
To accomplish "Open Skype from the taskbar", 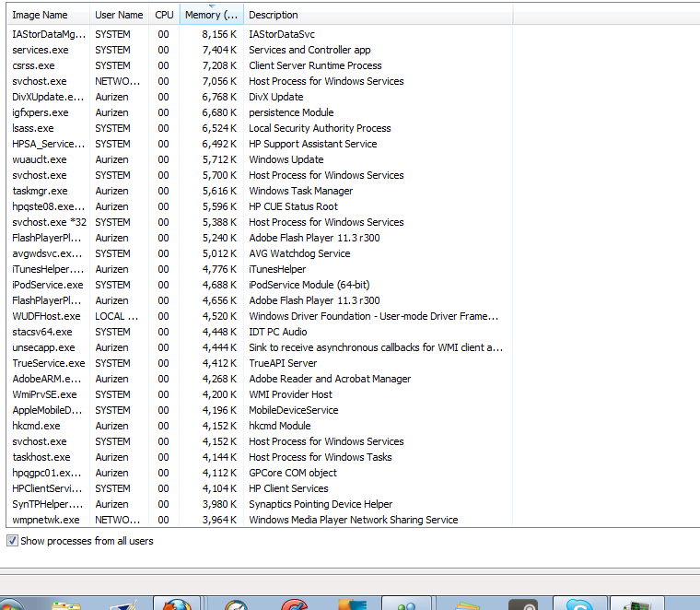I will click(x=579, y=604).
